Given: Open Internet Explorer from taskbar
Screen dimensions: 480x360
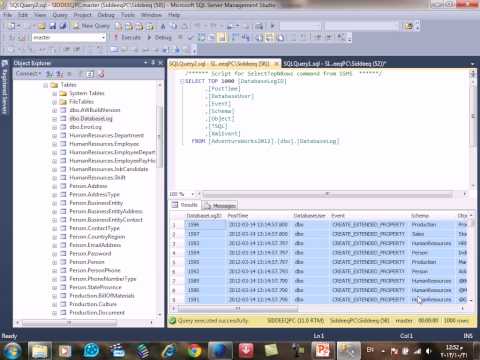Looking at the screenshot, I should pyautogui.click(x=169, y=351).
